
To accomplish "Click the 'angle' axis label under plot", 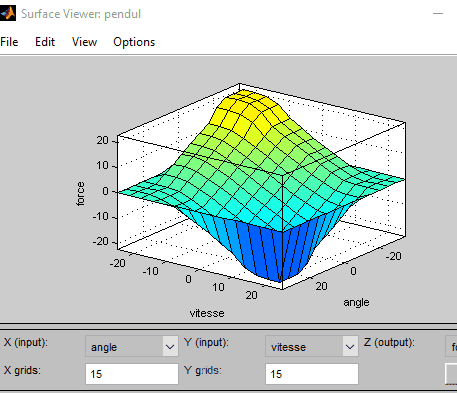I will point(356,302).
